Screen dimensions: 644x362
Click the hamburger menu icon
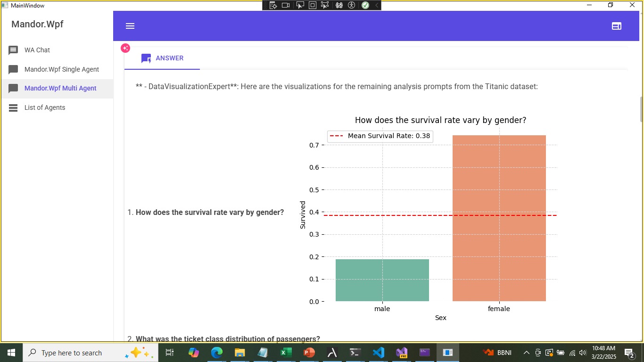click(x=130, y=26)
